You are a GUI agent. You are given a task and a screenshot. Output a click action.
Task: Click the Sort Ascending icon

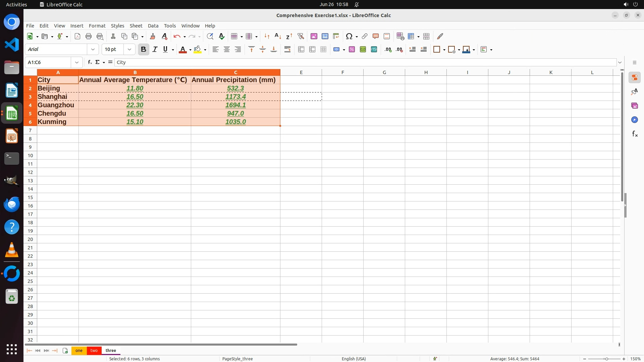point(278,36)
